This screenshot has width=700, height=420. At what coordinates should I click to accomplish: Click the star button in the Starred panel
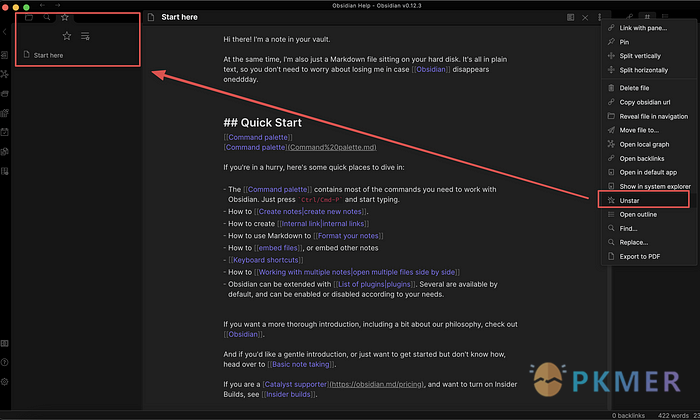[67, 36]
